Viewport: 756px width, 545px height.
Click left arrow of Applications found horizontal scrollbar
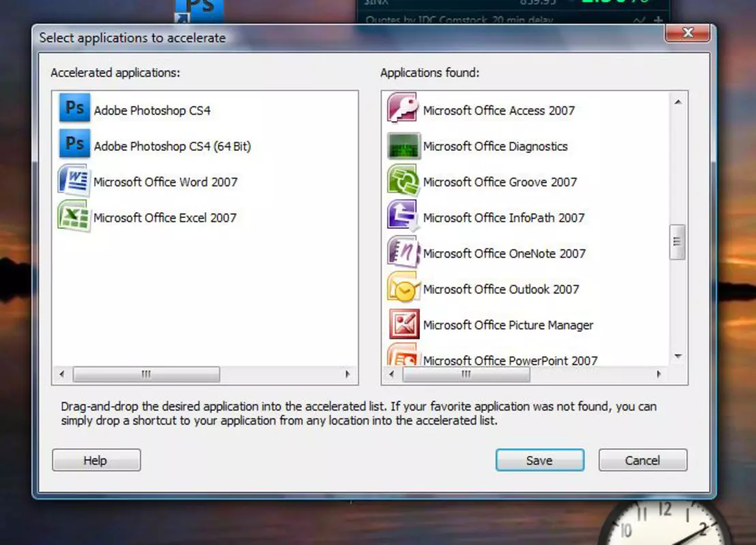click(x=391, y=374)
